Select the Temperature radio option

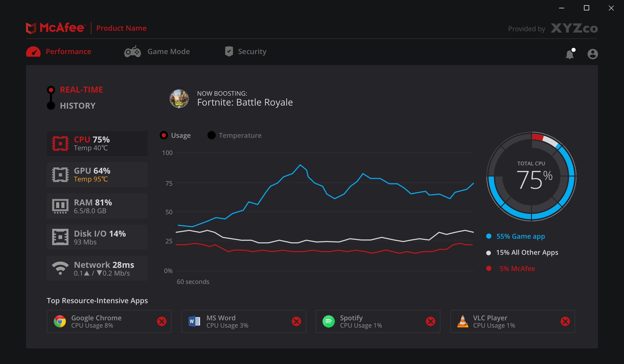click(212, 135)
